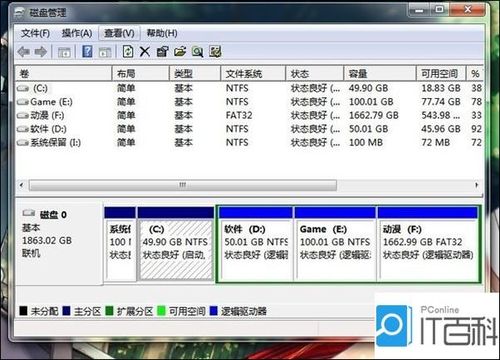Click the Refresh toolbar icon
The height and width of the screenshot is (360, 500).
pyautogui.click(x=128, y=51)
